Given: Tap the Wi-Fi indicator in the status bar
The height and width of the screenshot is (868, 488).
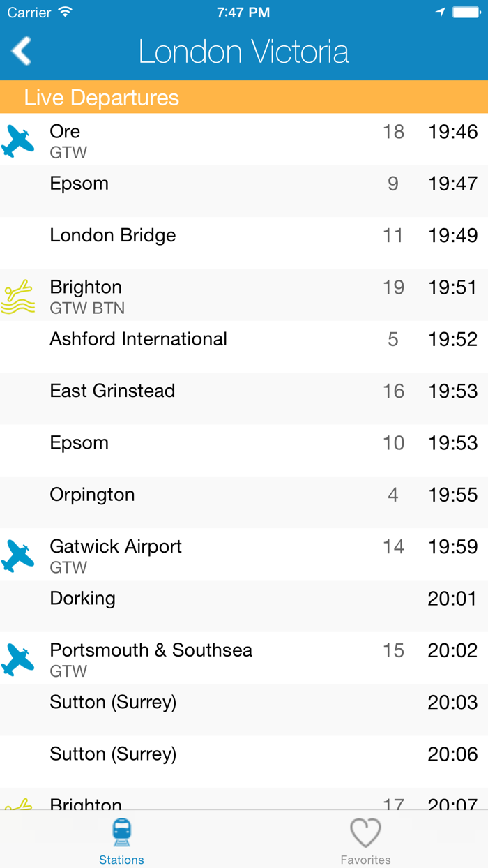Looking at the screenshot, I should tap(65, 12).
